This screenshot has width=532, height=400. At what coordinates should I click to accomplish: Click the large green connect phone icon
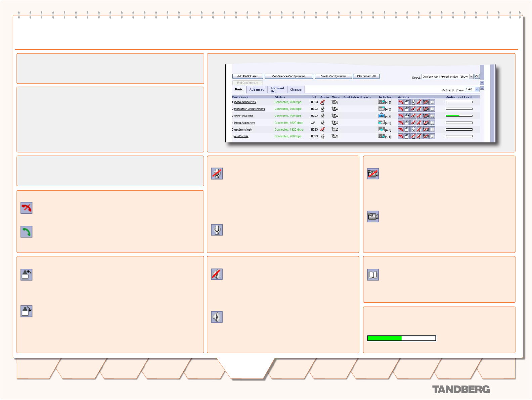pos(26,232)
